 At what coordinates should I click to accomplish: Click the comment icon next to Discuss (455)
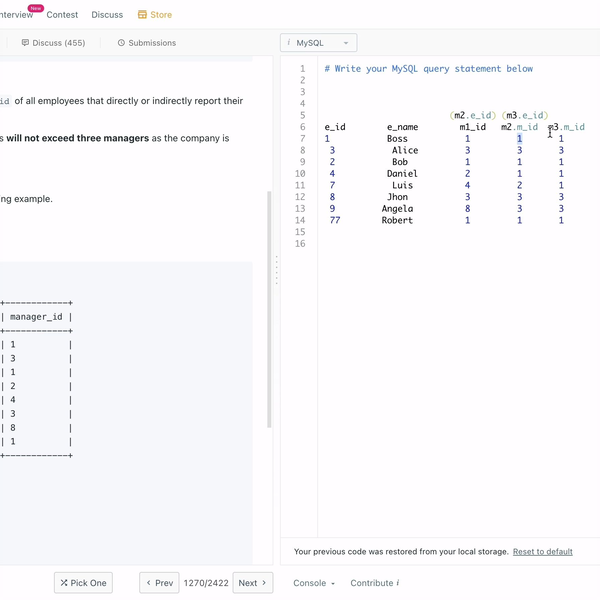[x=25, y=43]
